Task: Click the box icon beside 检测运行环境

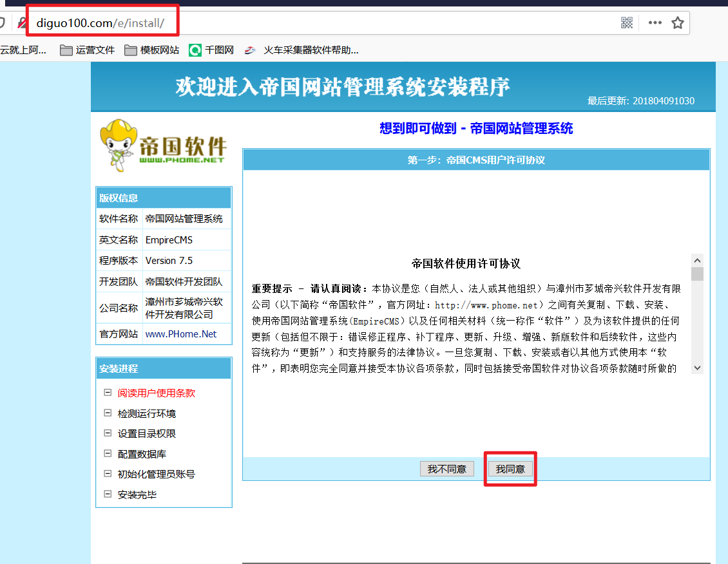Action: tap(108, 413)
